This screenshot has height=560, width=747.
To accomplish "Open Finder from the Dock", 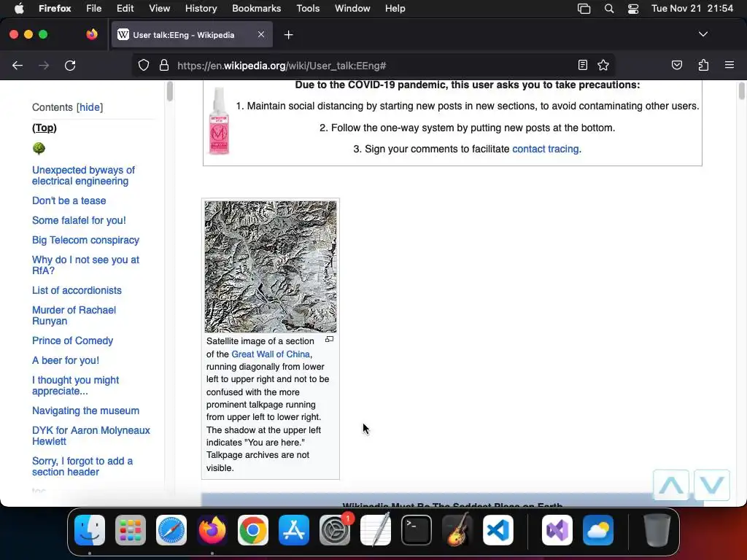I will tap(90, 530).
